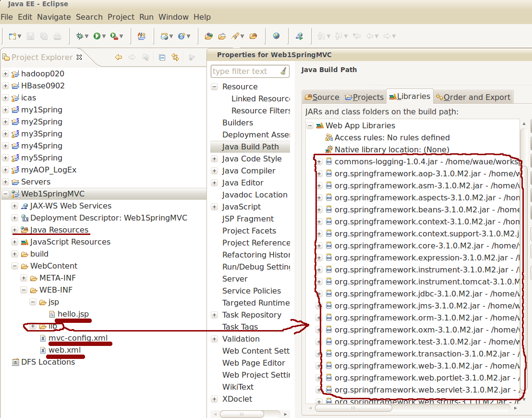Screen dimensions: 532x418
Task: Expand the Validation properties category
Action: click(x=214, y=339)
